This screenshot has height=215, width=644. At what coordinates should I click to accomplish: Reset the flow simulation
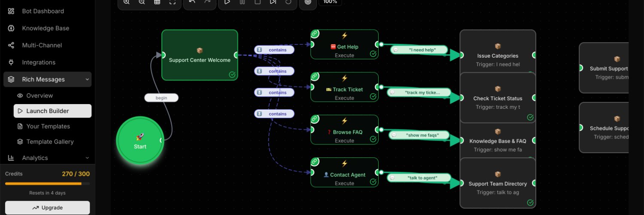(289, 2)
